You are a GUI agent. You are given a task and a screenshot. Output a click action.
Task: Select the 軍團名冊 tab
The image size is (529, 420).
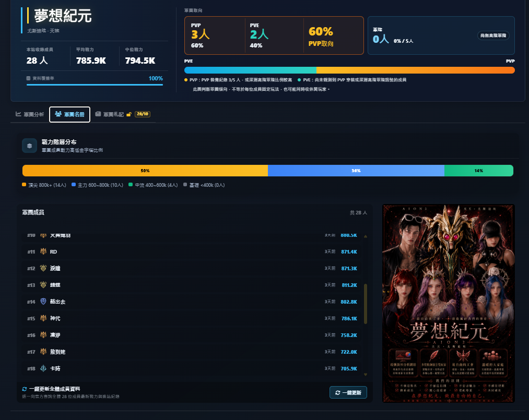tap(69, 114)
